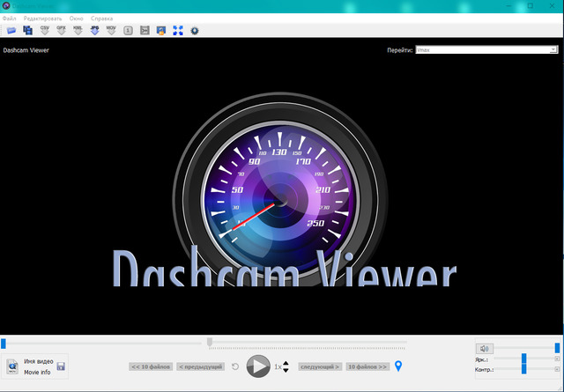Click the KML export icon
Image resolution: width=564 pixels, height=392 pixels.
(78, 30)
